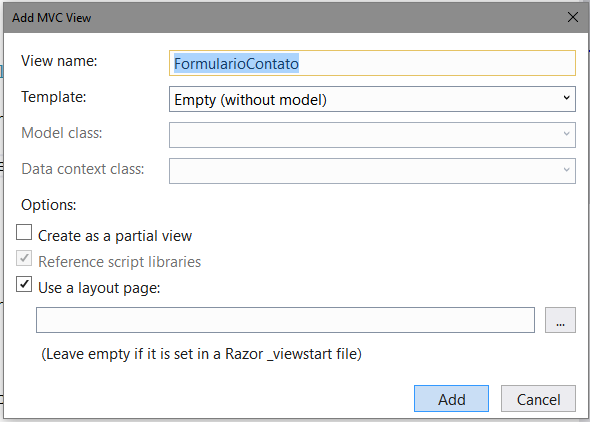The width and height of the screenshot is (591, 422).
Task: Toggle the Reference script libraries checkbox
Action: pos(24,258)
